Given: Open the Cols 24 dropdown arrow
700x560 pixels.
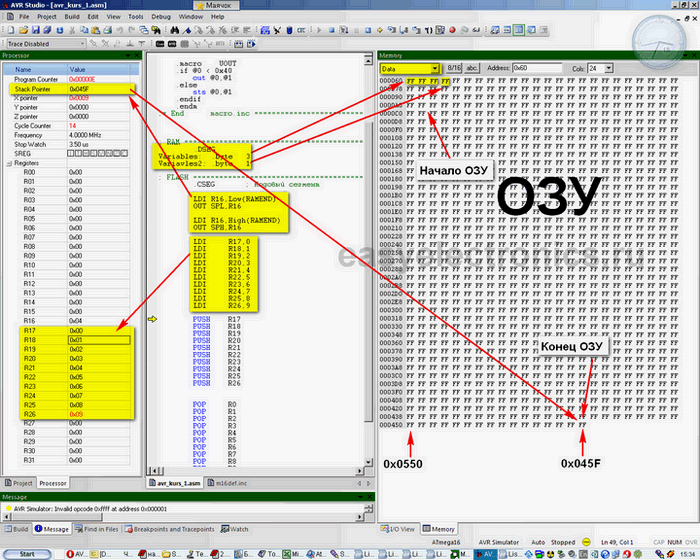Looking at the screenshot, I should point(609,68).
